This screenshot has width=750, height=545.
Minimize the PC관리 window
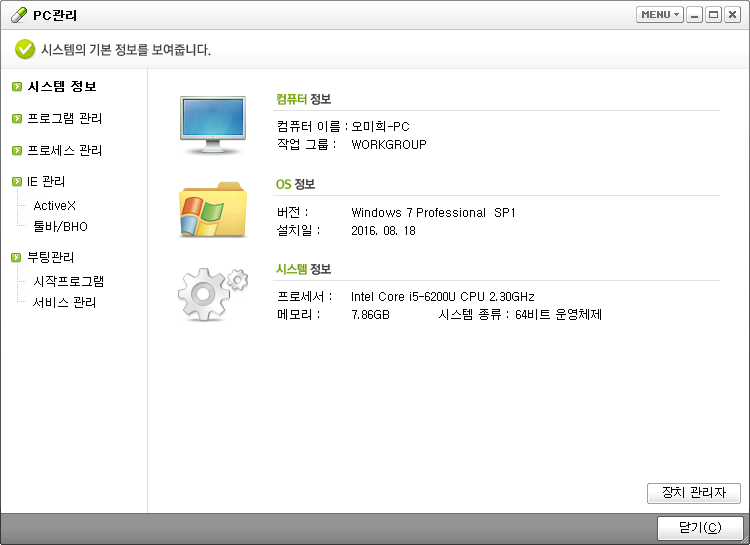[x=695, y=15]
